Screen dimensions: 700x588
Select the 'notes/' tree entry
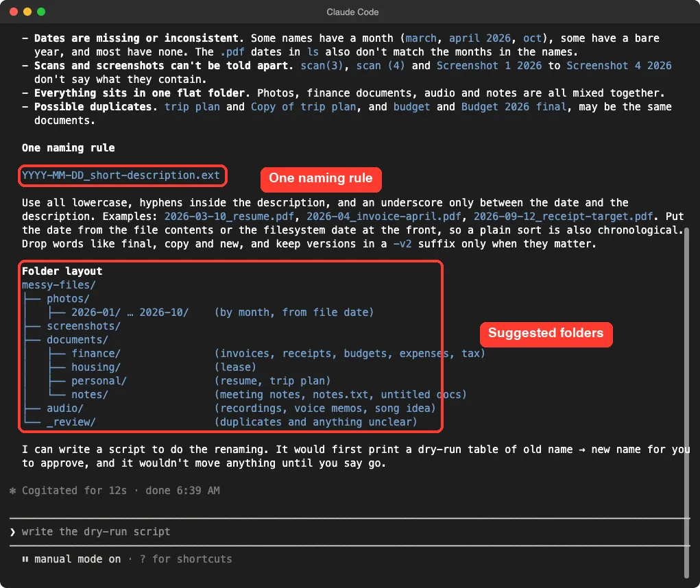[x=90, y=395]
